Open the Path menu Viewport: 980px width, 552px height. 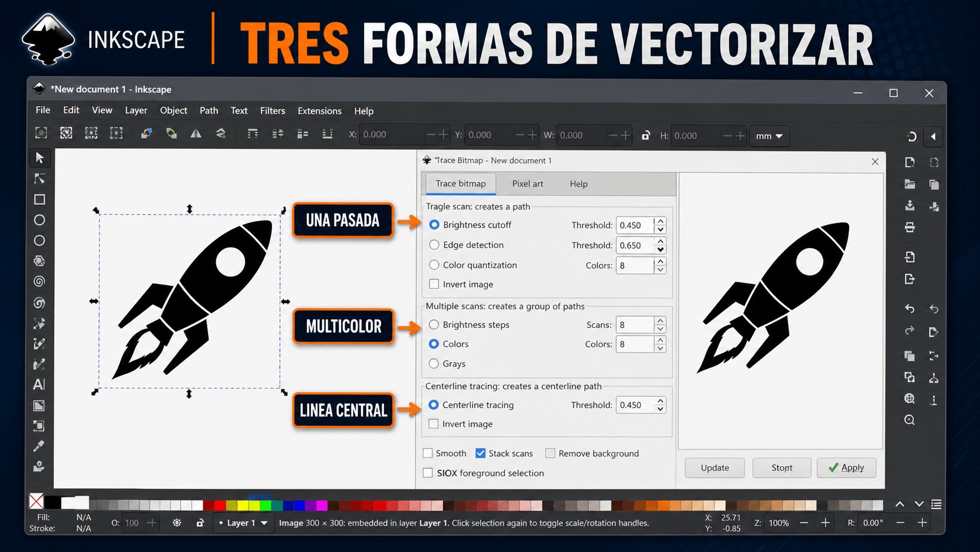click(x=209, y=110)
